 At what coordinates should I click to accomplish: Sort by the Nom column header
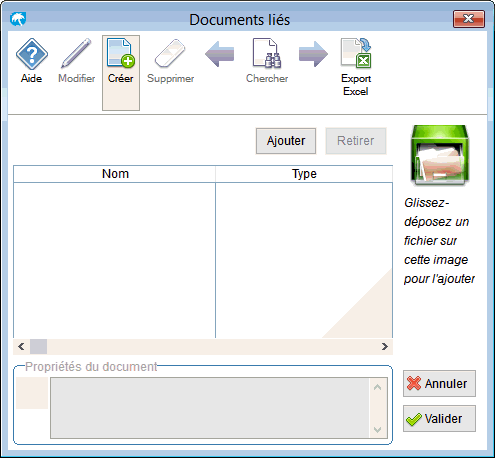pos(115,174)
